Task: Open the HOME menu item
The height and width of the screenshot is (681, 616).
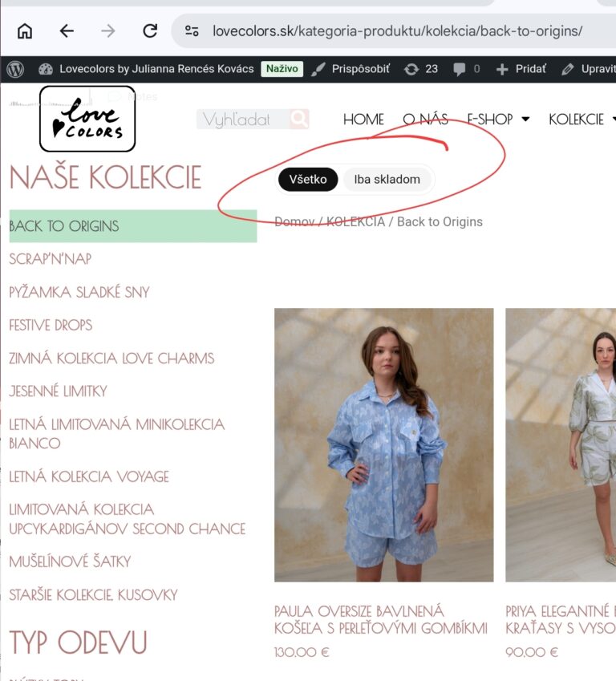Action: coord(363,120)
